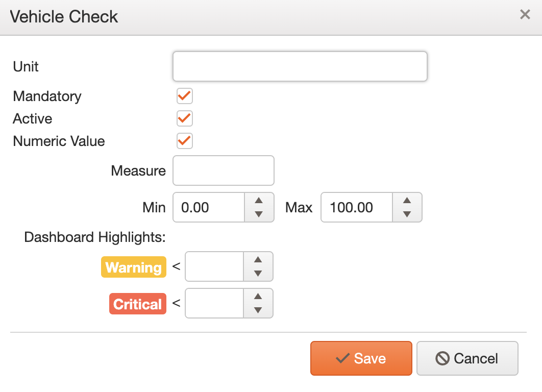Disable the Numeric Value checkbox

(x=185, y=141)
